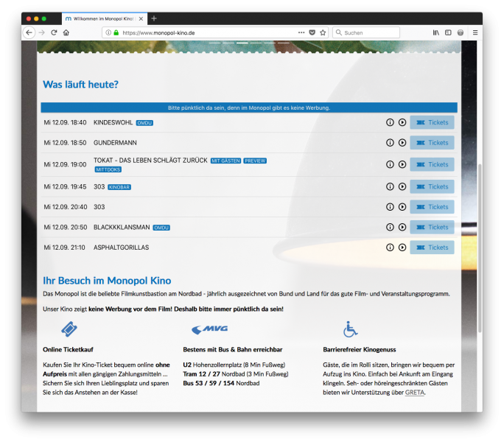Buy Tickets for 303 at 19:45
Viewport: 504px width, 442px height.
432,187
